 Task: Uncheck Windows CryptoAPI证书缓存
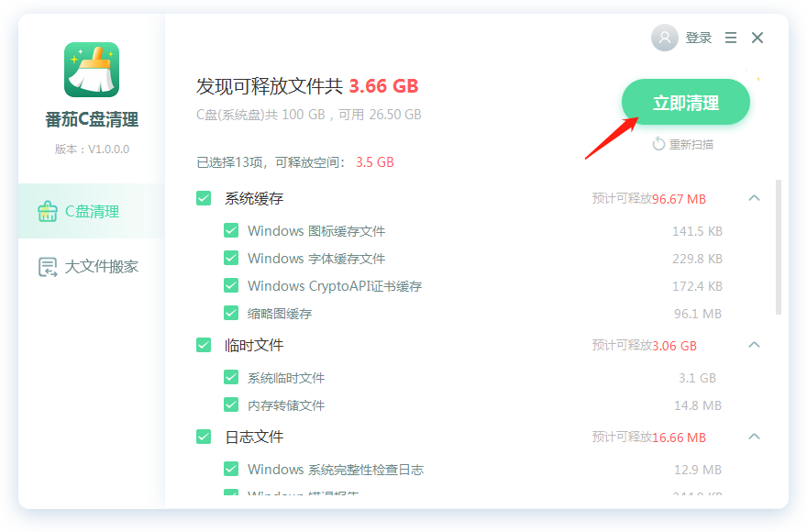pos(231,285)
